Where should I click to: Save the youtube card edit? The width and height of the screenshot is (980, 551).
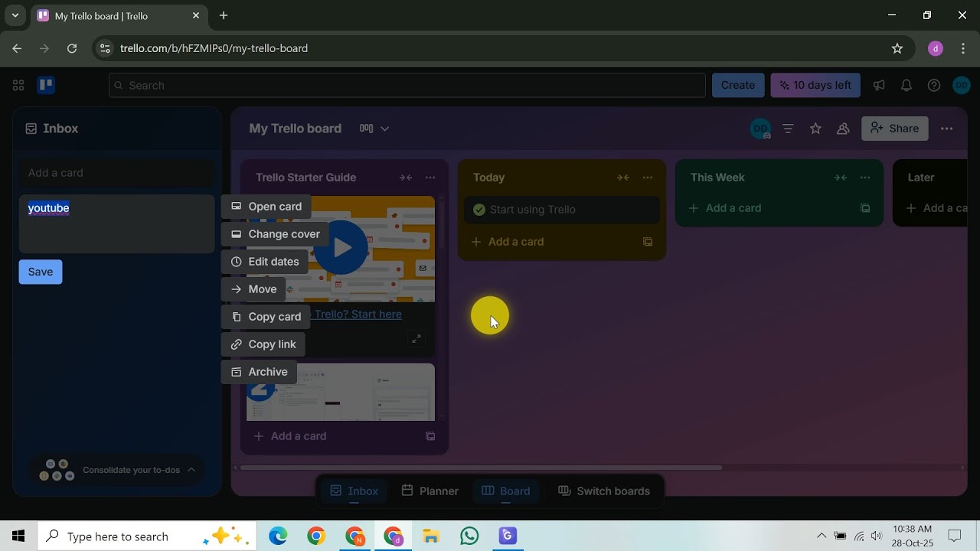[x=41, y=272]
